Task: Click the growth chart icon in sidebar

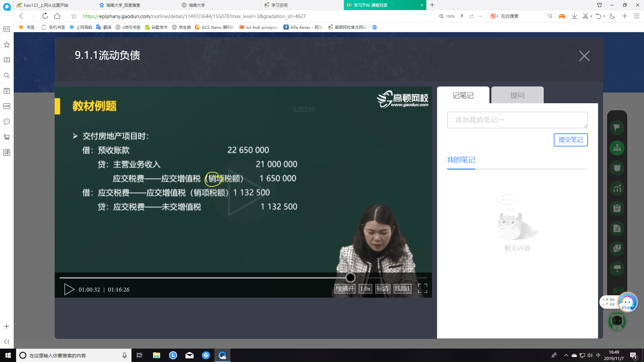Action: click(x=617, y=188)
